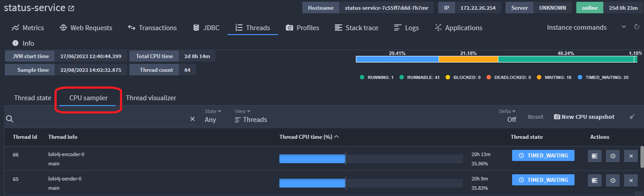Screen dimensions: 644x196
Task: Click clock icon for thread 66
Action: [613, 156]
